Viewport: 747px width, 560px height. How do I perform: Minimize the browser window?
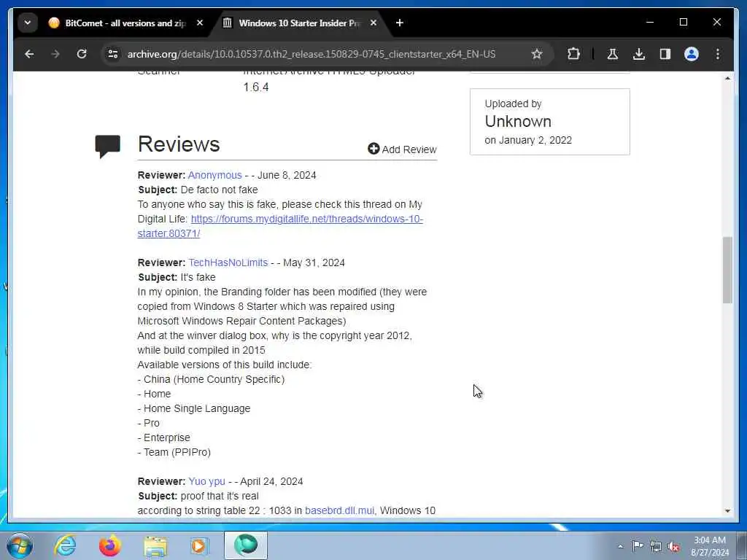(650, 23)
